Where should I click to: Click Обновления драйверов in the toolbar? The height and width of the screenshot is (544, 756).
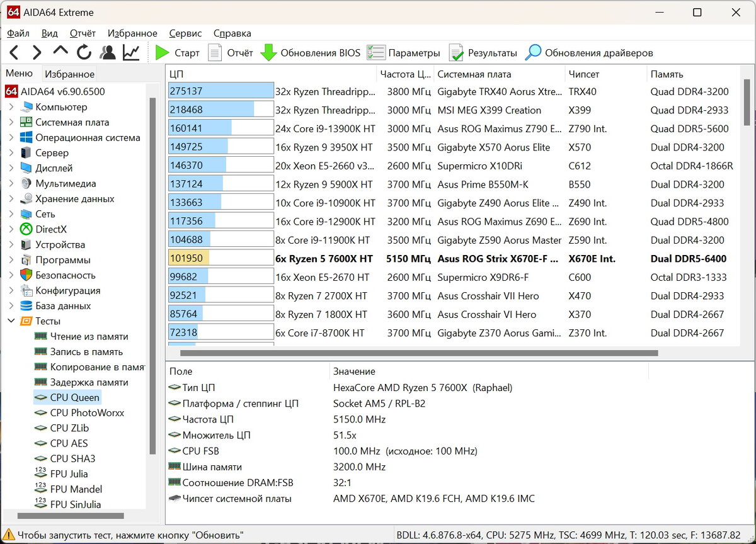click(589, 53)
